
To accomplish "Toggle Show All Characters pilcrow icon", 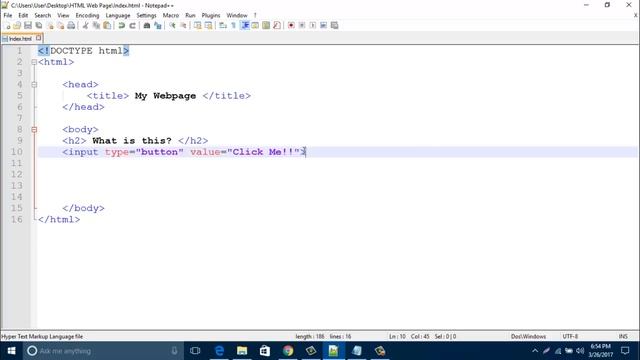I will coord(233,25).
